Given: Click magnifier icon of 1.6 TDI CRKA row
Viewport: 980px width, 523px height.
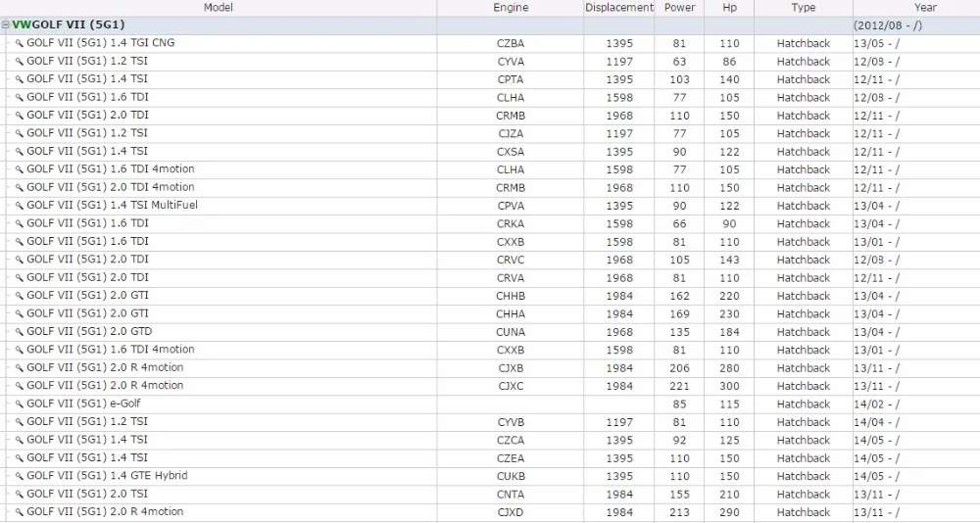Looking at the screenshot, I should click(20, 223).
